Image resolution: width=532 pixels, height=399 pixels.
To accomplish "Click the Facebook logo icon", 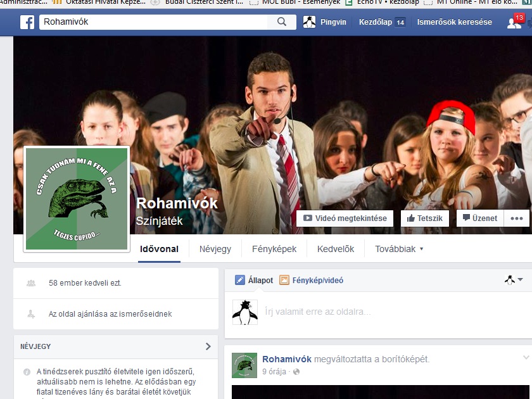I will (27, 22).
